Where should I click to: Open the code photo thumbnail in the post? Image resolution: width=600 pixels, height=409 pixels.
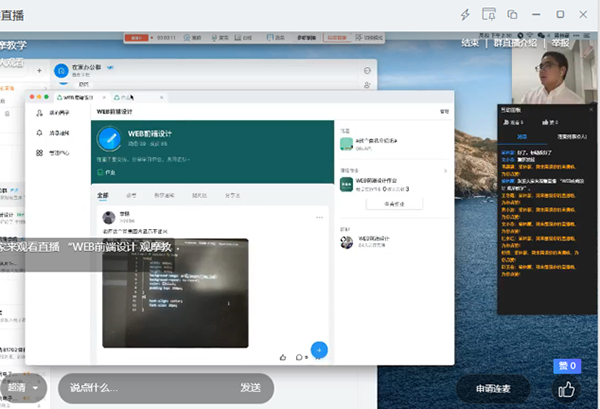pos(175,289)
